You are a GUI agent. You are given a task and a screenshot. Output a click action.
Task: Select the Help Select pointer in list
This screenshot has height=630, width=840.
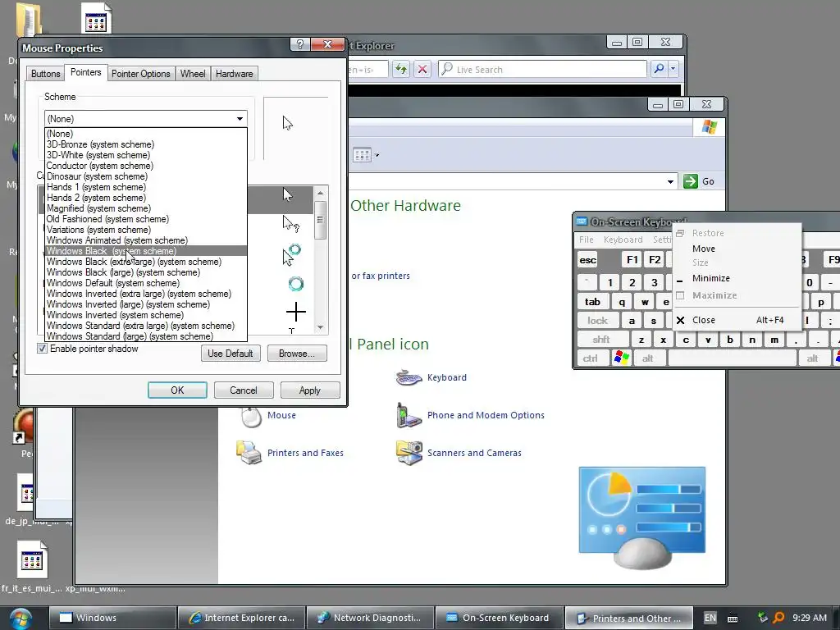tap(290, 224)
